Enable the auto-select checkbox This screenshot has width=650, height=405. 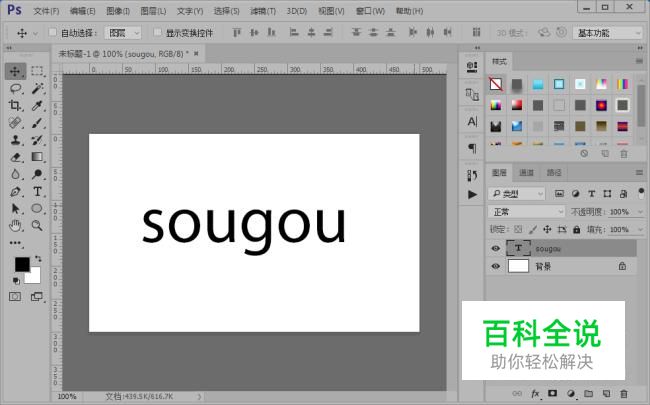point(52,32)
